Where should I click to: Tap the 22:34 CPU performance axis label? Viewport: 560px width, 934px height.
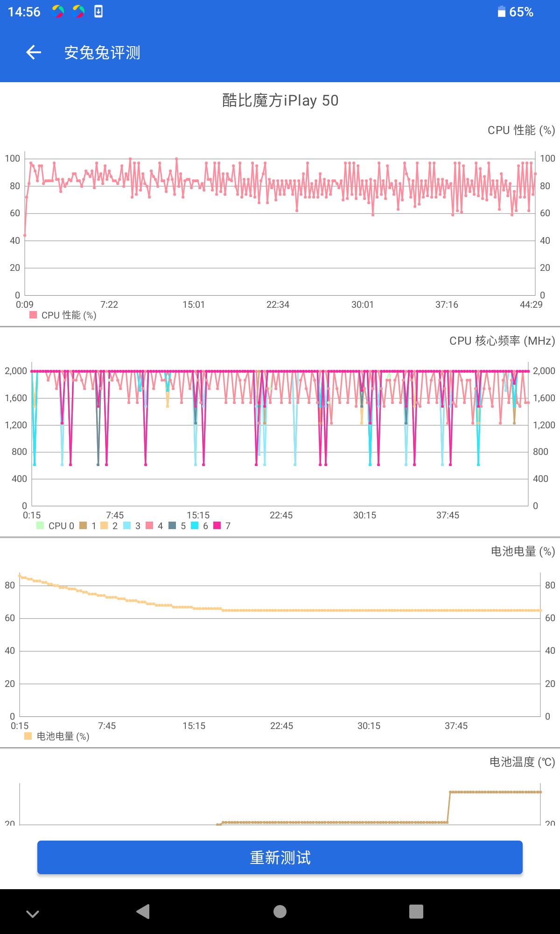pos(278,305)
